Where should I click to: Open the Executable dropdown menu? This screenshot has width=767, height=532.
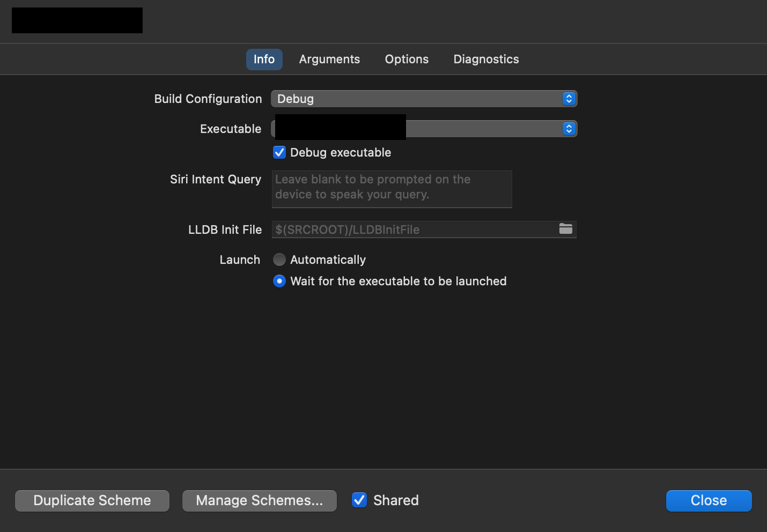point(483,129)
